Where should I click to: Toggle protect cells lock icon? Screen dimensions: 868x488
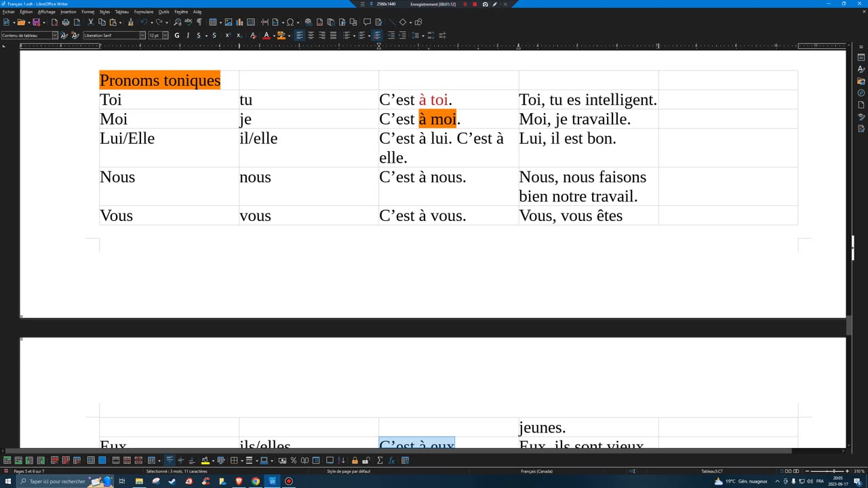355,460
